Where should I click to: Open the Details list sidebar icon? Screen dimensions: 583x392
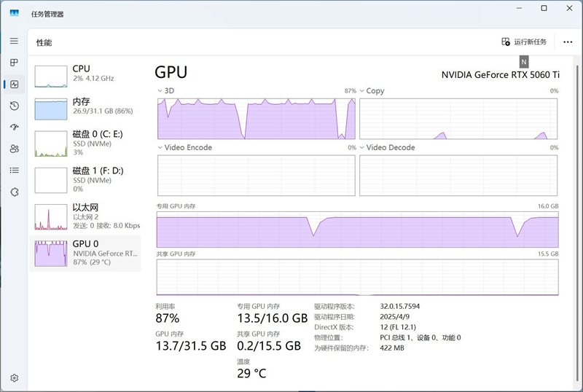click(14, 170)
